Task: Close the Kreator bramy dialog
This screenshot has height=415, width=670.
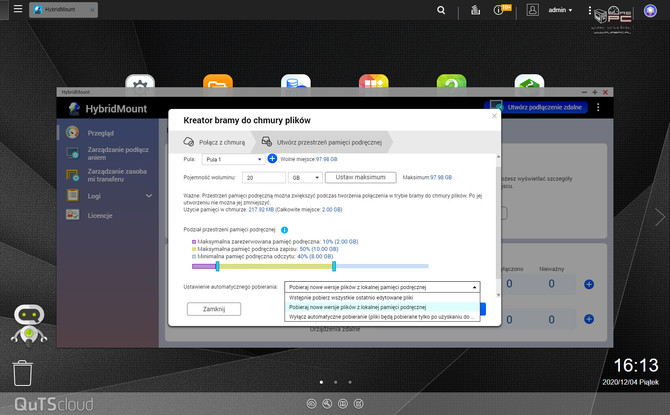Action: 494,116
